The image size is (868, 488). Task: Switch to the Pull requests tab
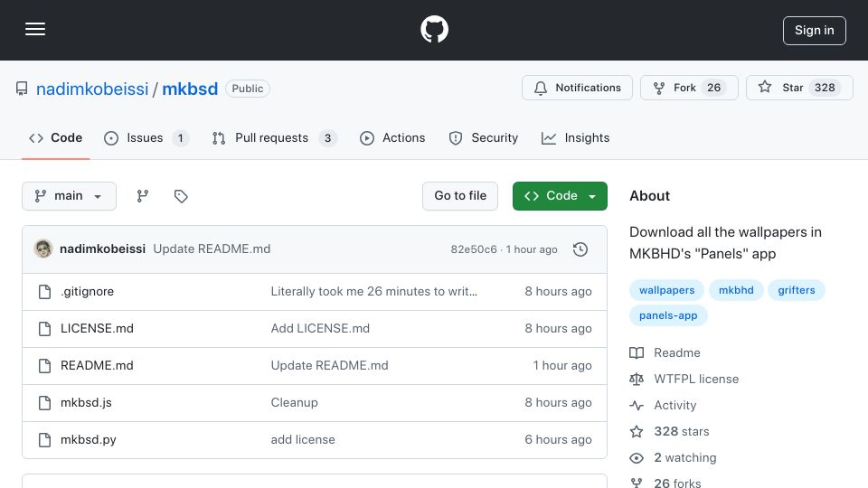click(275, 137)
